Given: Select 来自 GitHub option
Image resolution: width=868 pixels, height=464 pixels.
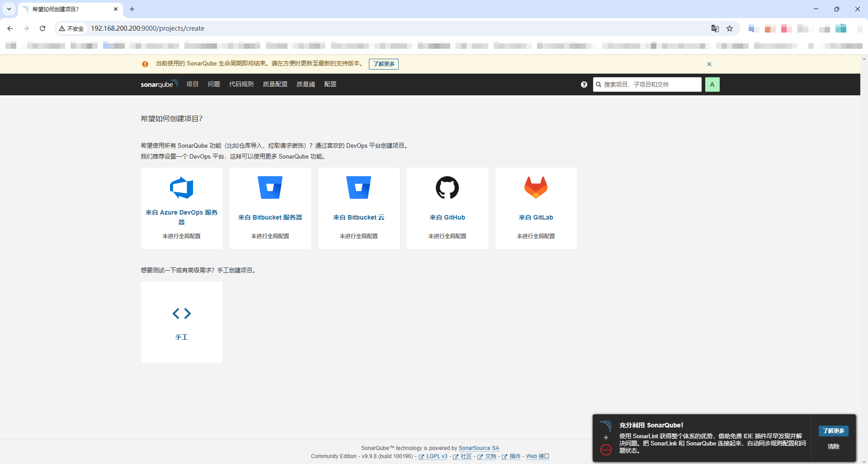Looking at the screenshot, I should [x=448, y=208].
